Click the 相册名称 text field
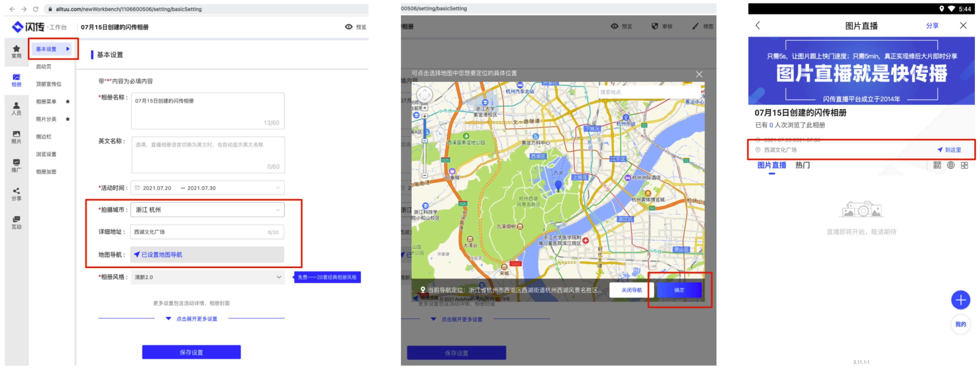This screenshot has width=980, height=372. [208, 111]
